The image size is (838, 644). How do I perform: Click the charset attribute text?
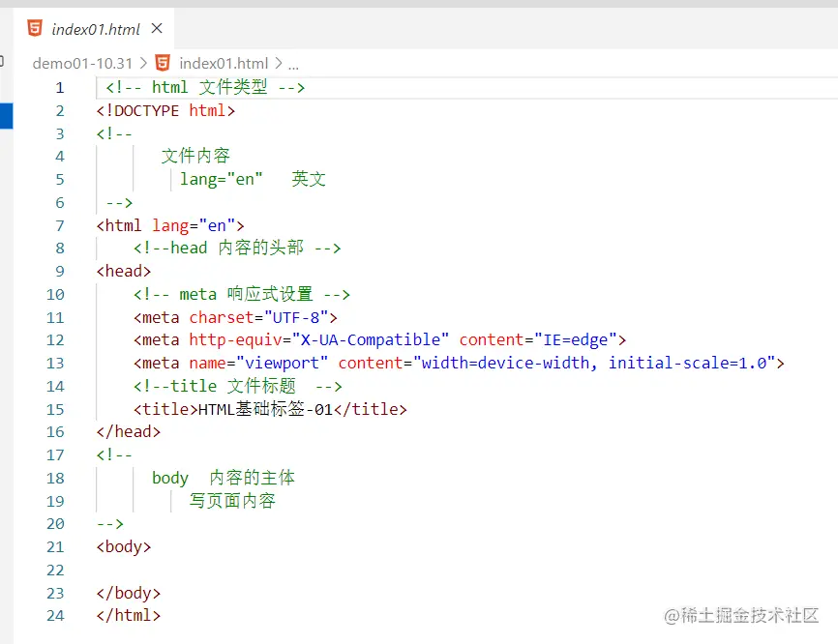pyautogui.click(x=222, y=318)
